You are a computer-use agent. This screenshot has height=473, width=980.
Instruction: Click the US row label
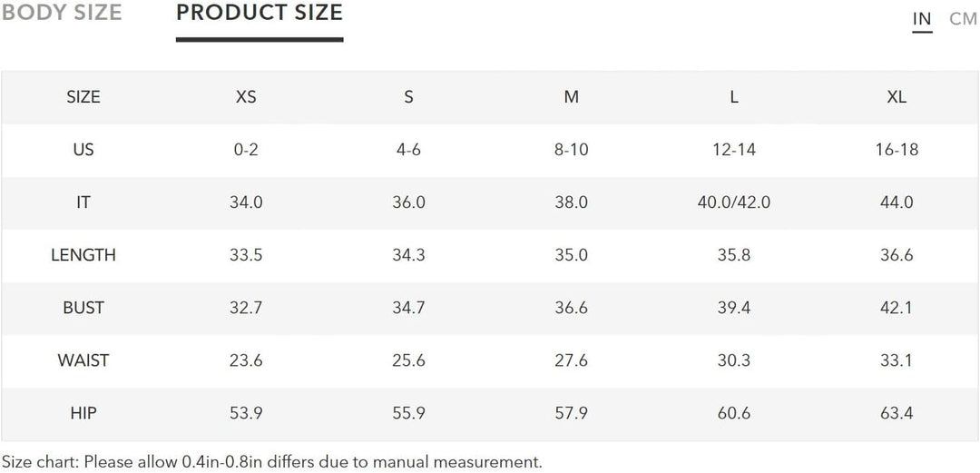[x=83, y=150]
